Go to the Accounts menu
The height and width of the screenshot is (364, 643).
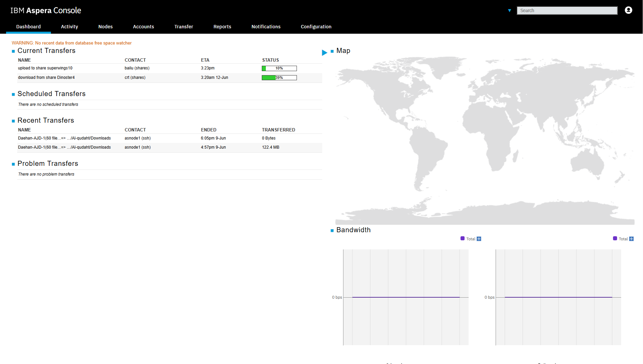pos(143,27)
